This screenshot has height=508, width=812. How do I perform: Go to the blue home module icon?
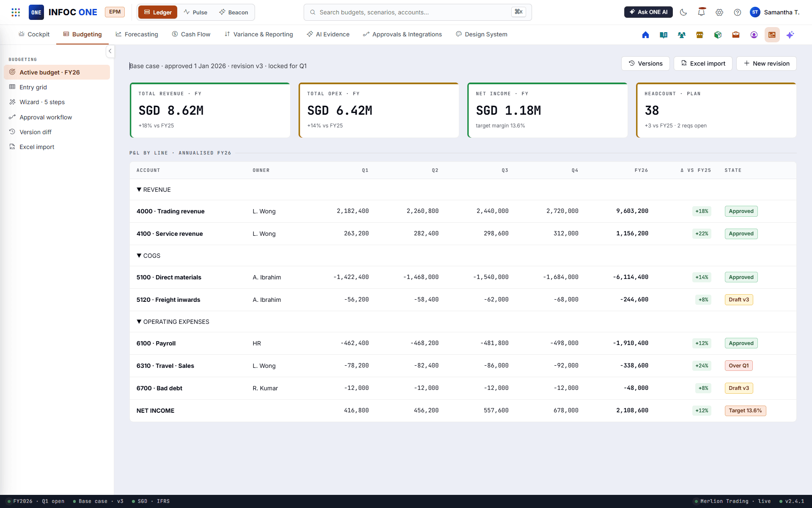[x=645, y=35]
